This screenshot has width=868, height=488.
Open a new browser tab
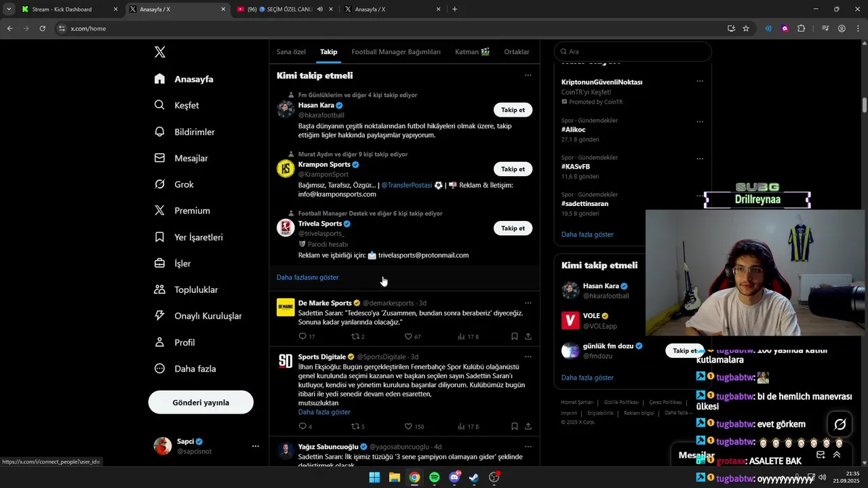[454, 9]
